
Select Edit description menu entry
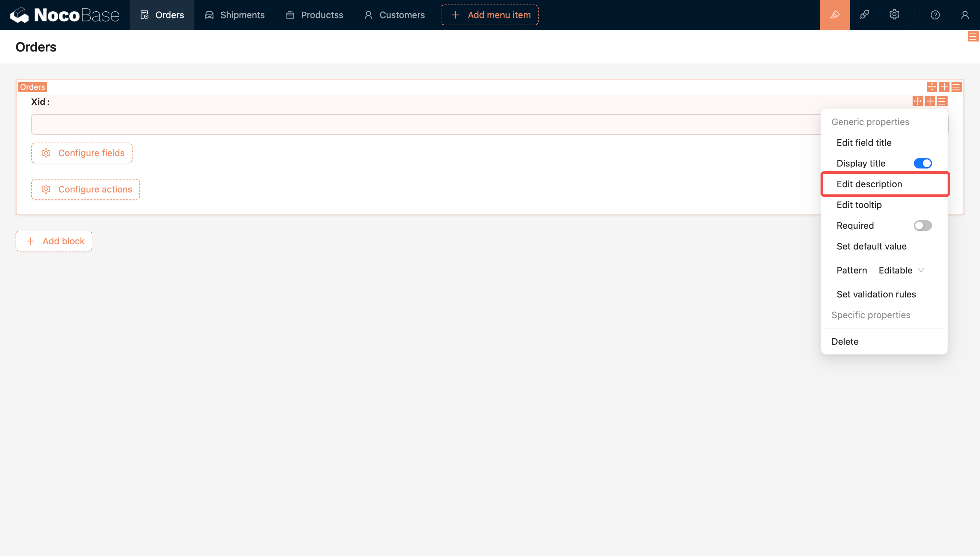(x=869, y=184)
